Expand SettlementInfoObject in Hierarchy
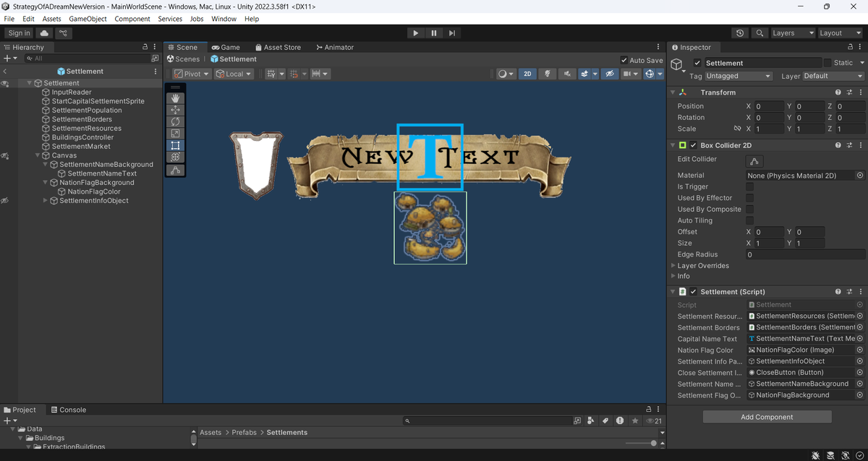Screen dimensions: 868x461 click(46, 201)
